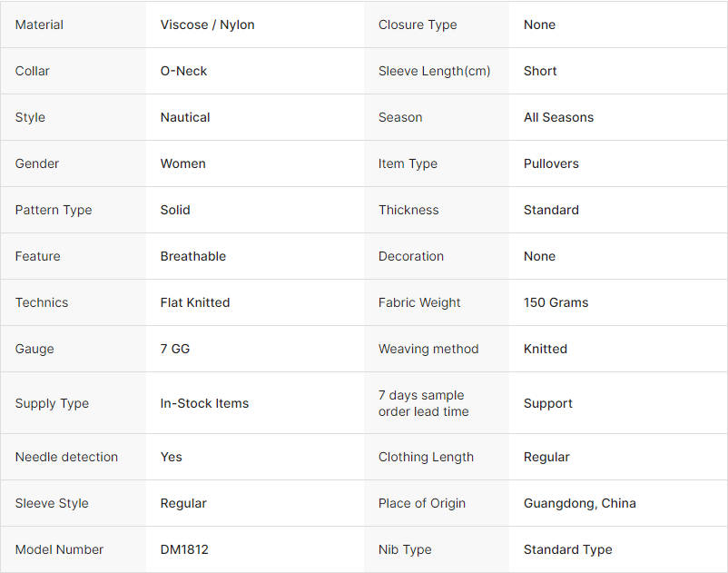Click the Needle detection label

[66, 457]
